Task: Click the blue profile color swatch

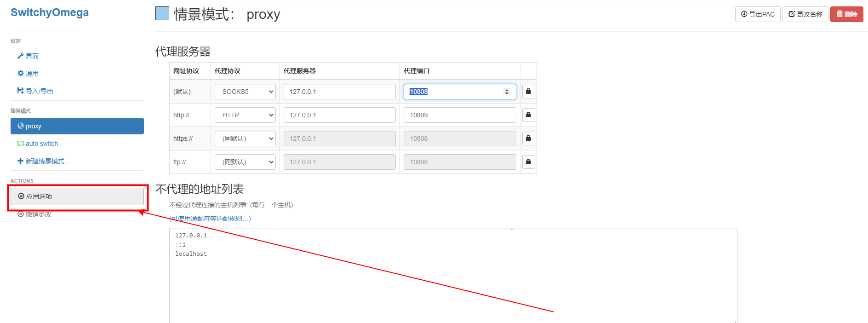Action: click(162, 14)
